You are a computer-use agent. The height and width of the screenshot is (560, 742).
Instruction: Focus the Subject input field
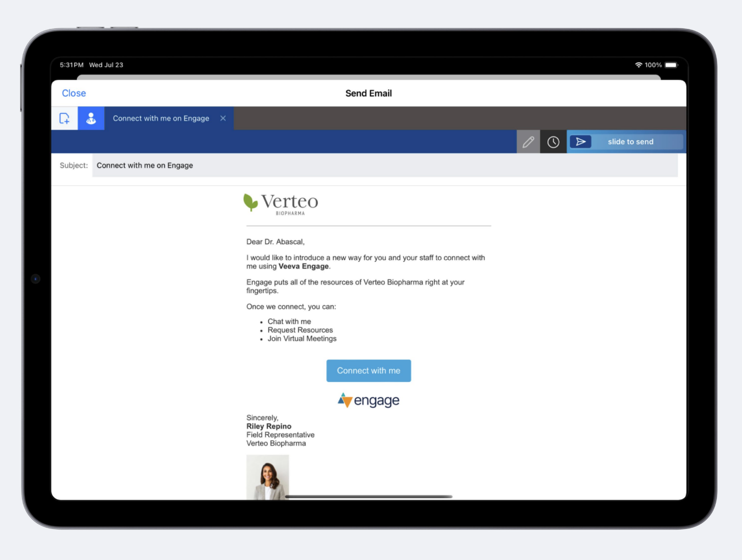385,165
